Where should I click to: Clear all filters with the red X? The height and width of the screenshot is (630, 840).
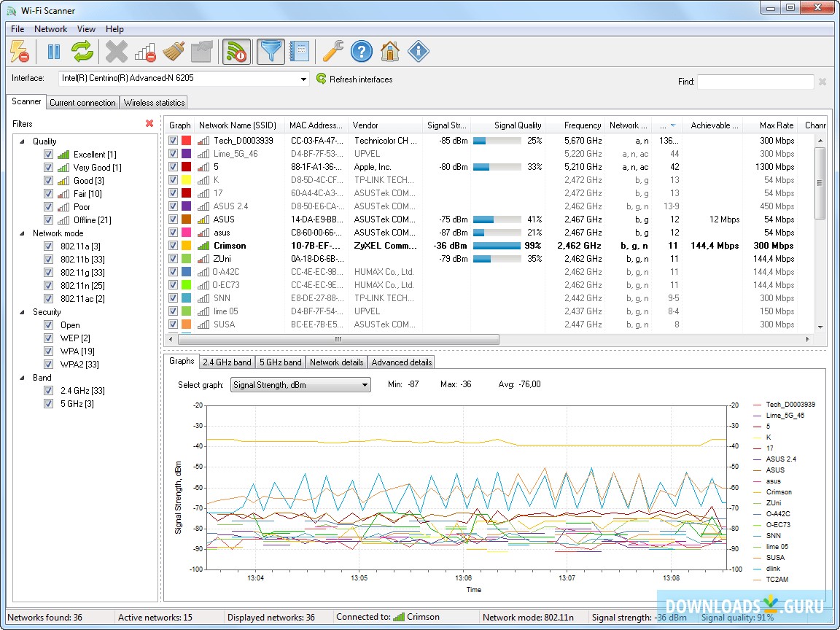pyautogui.click(x=149, y=124)
